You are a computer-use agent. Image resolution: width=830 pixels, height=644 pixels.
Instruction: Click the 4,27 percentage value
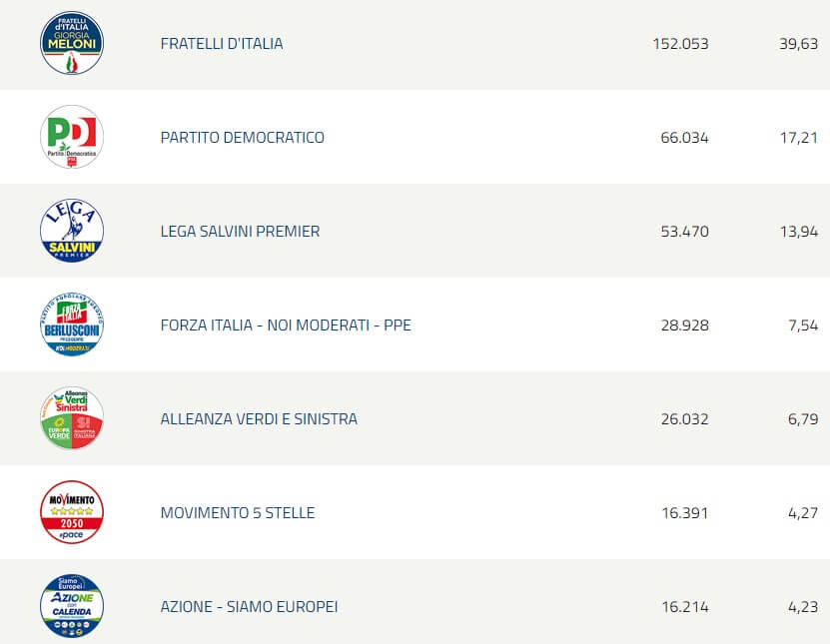click(802, 513)
